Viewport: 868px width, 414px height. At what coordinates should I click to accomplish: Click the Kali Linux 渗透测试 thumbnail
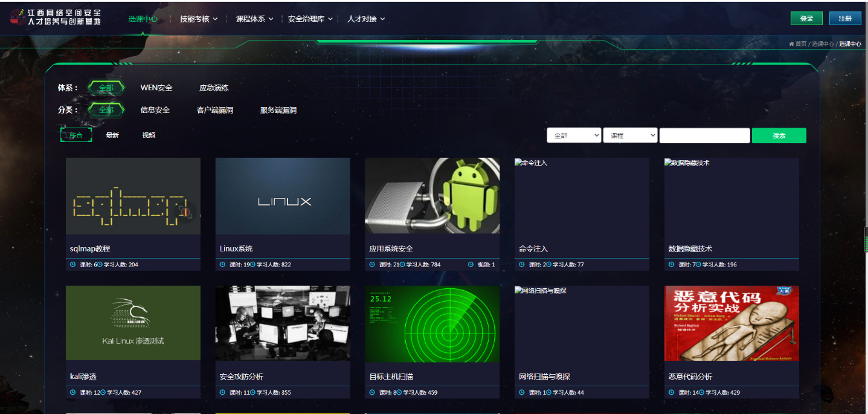click(133, 323)
